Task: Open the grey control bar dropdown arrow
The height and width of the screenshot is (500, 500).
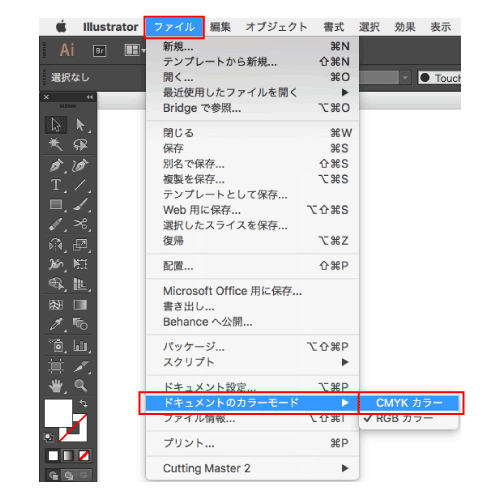Action: (x=405, y=78)
